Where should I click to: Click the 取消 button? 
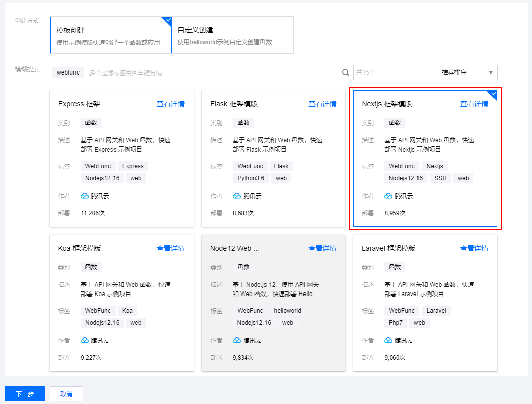point(66,394)
